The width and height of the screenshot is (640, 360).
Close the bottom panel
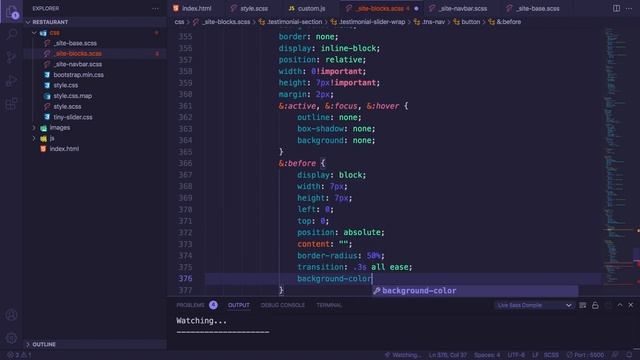(631, 305)
